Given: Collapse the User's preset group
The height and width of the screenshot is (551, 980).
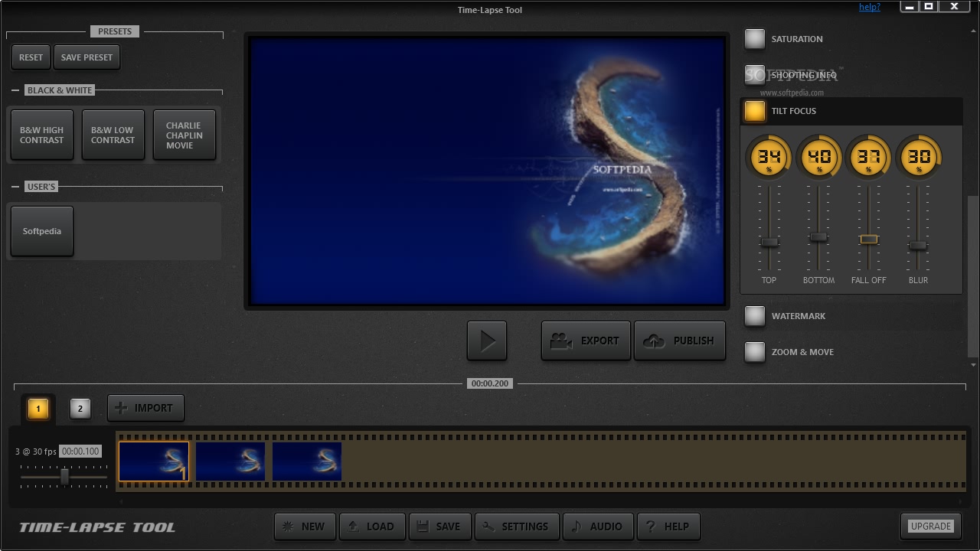Looking at the screenshot, I should (15, 187).
